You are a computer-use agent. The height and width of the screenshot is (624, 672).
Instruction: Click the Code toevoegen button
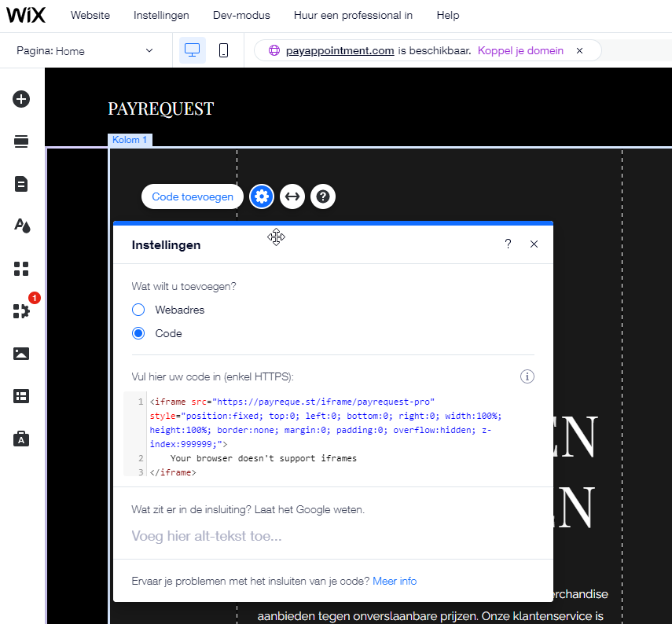(193, 196)
